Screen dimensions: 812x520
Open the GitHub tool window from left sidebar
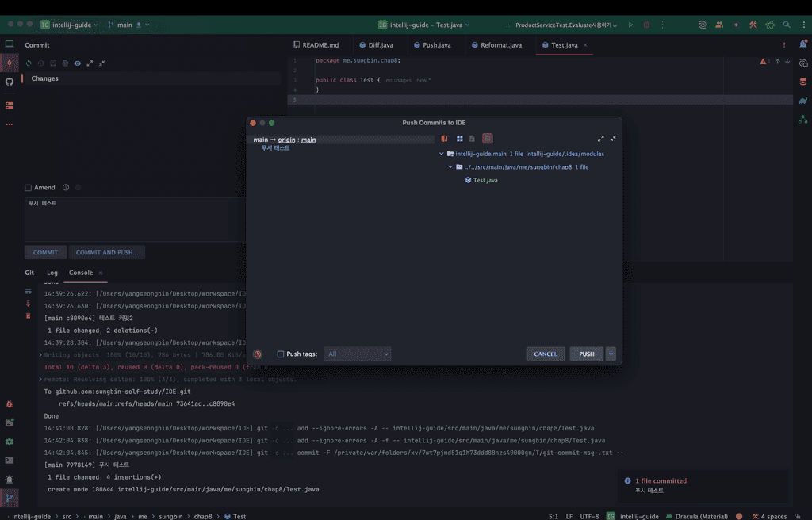pyautogui.click(x=10, y=82)
